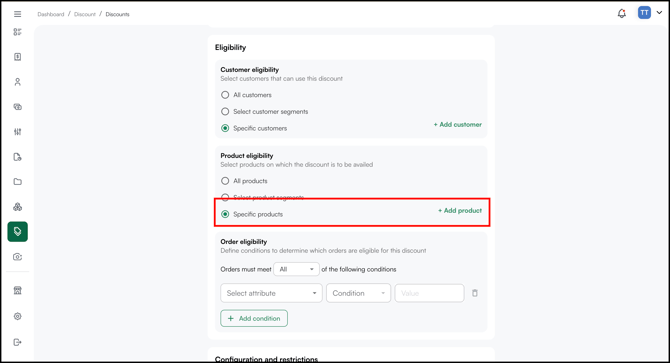Select the All products radio option
The height and width of the screenshot is (363, 670).
pos(225,181)
